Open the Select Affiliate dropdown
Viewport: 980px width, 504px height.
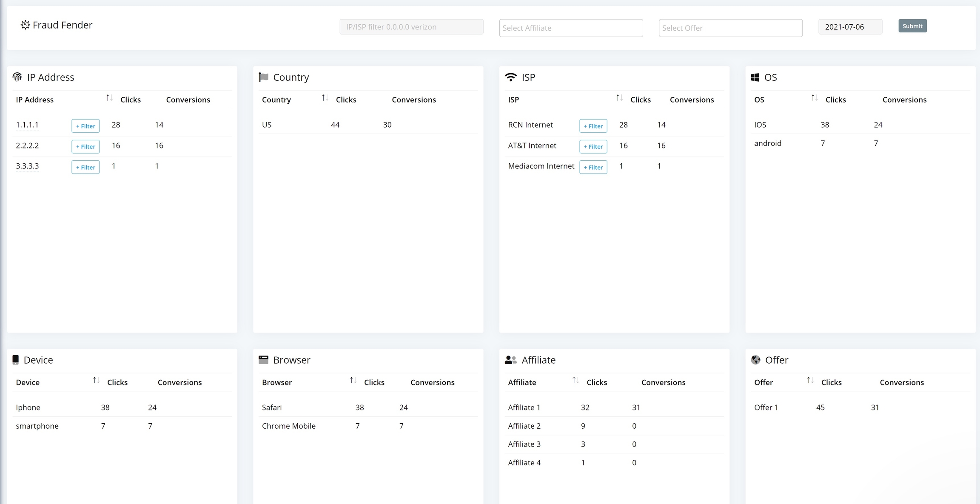[571, 28]
